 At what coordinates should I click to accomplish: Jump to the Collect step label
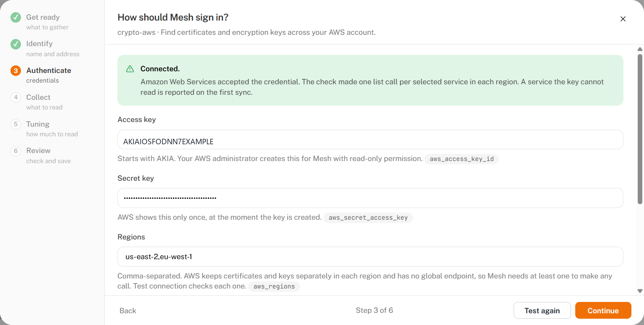pyautogui.click(x=38, y=97)
